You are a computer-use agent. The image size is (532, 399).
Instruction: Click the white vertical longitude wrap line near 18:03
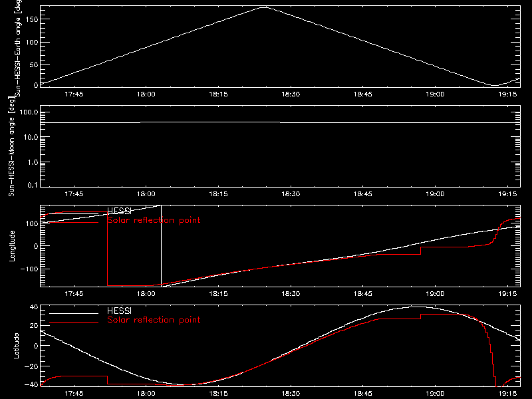click(161, 245)
